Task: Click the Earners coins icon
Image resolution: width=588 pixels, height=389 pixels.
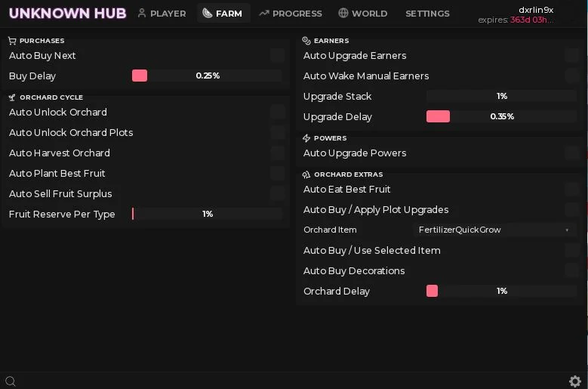Action: pyautogui.click(x=306, y=41)
